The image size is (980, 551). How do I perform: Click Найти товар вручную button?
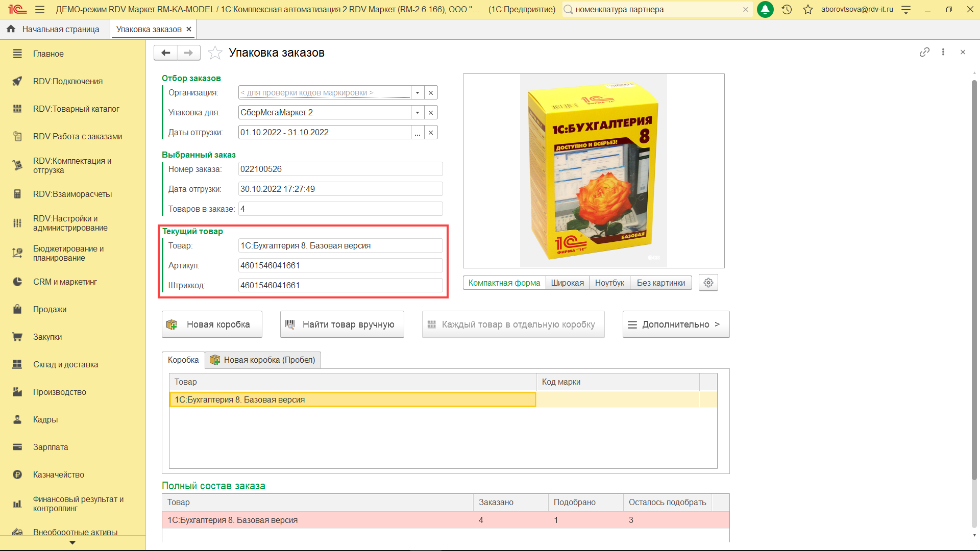point(341,324)
